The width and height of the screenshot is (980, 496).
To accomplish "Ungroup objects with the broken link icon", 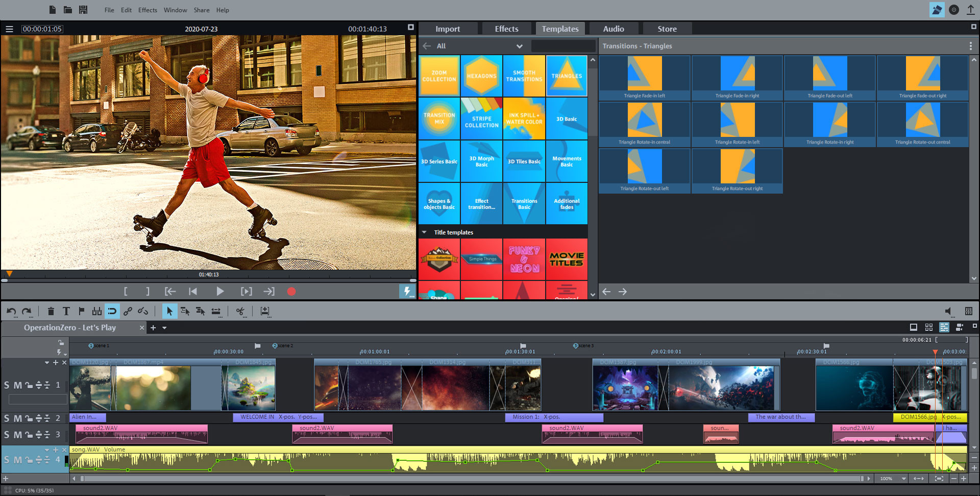I will click(143, 311).
